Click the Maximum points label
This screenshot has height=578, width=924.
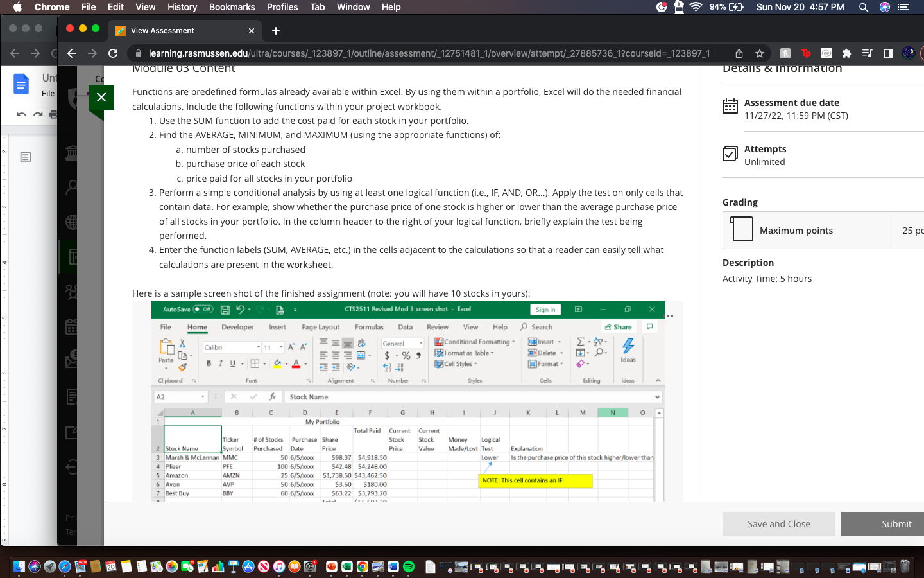tap(796, 231)
